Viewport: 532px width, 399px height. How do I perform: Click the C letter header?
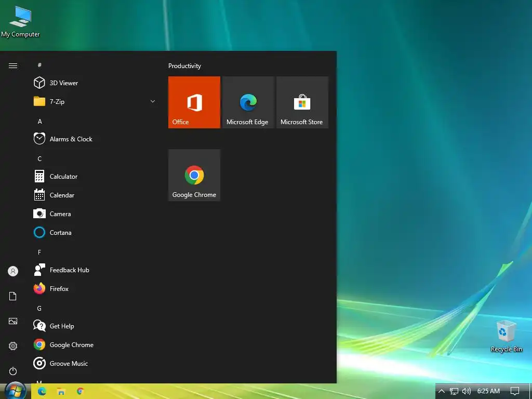pyautogui.click(x=39, y=159)
